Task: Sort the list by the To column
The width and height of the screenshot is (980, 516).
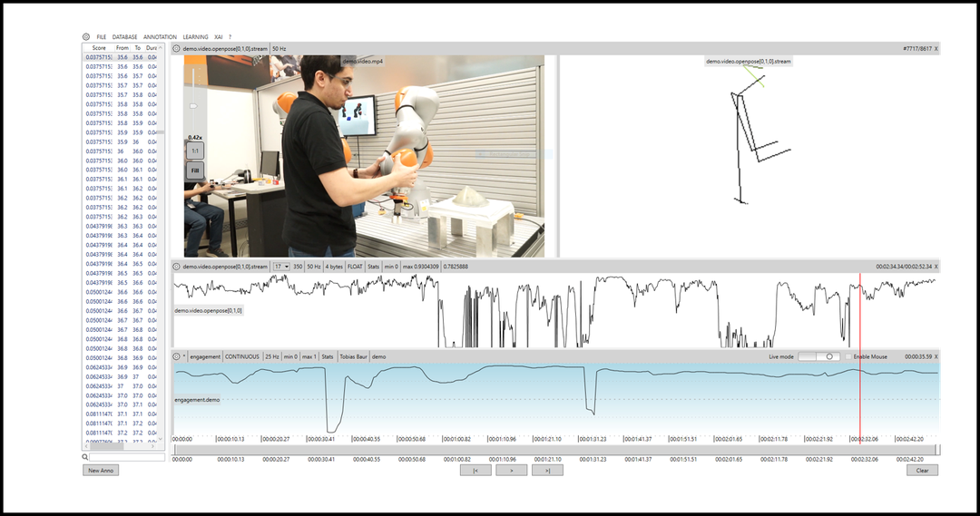Action: (x=138, y=47)
